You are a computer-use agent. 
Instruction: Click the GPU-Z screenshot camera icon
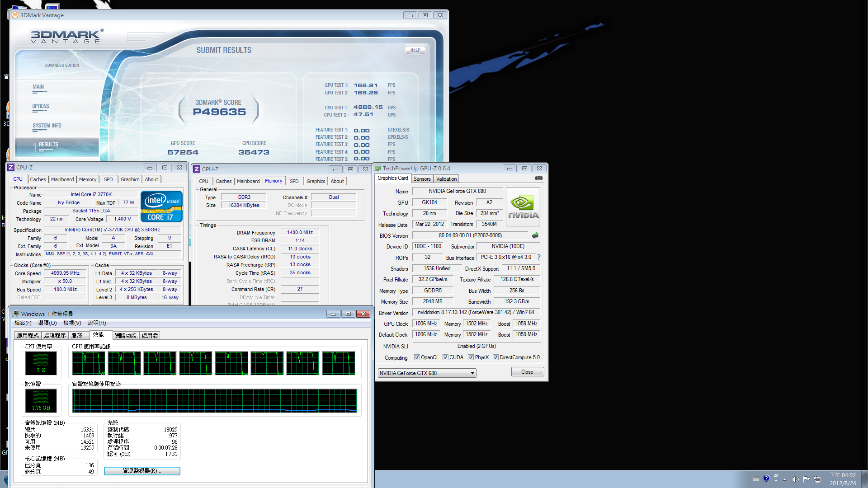[x=539, y=178]
